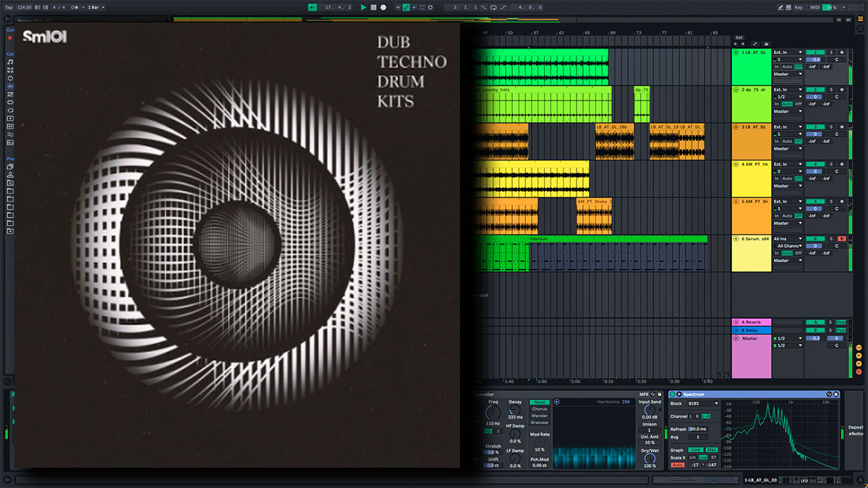This screenshot has width=868, height=488.
Task: Toggle Post on B Delay return
Action: coord(841,330)
